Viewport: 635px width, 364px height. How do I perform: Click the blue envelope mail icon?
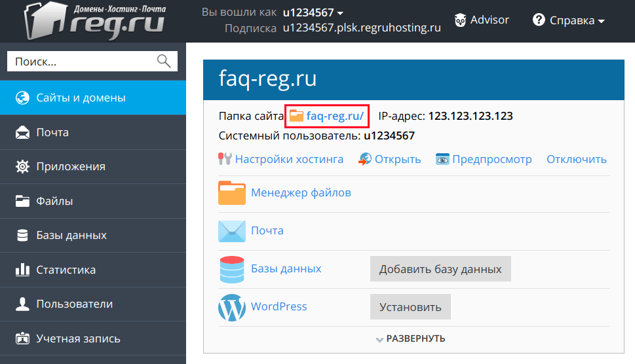[232, 231]
